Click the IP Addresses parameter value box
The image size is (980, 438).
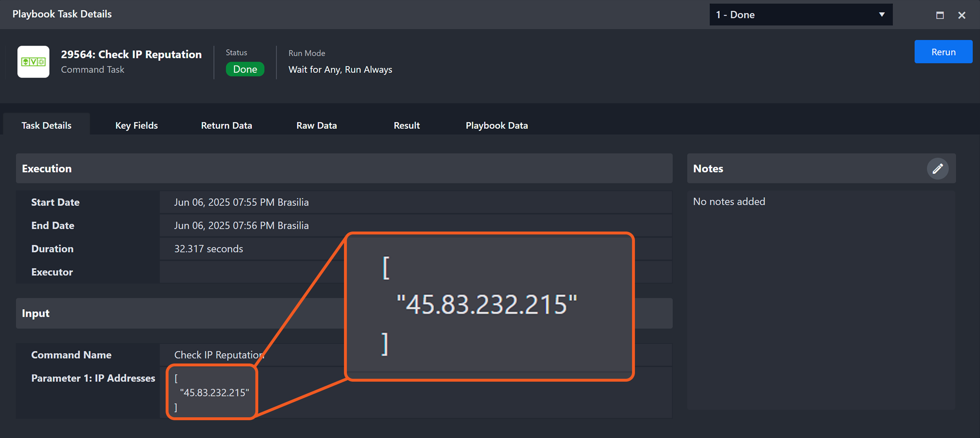[x=212, y=392]
